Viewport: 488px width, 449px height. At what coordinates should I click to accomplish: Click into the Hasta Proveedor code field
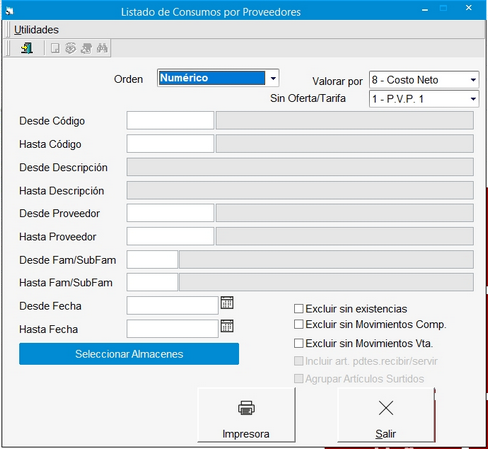170,236
